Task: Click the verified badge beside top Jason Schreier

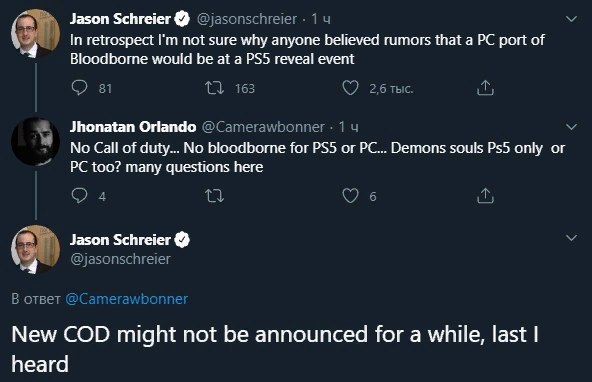Action: [x=182, y=19]
